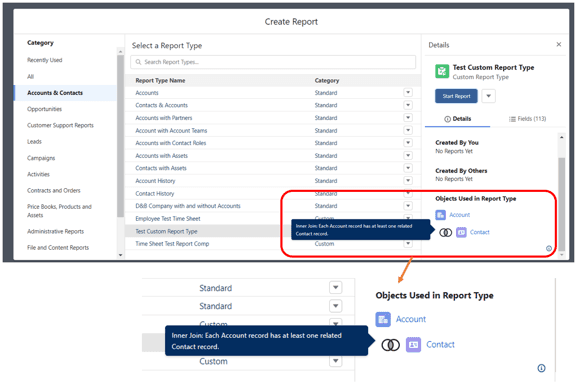Select Opportunities category
This screenshot has height=388, width=578.
pos(44,109)
